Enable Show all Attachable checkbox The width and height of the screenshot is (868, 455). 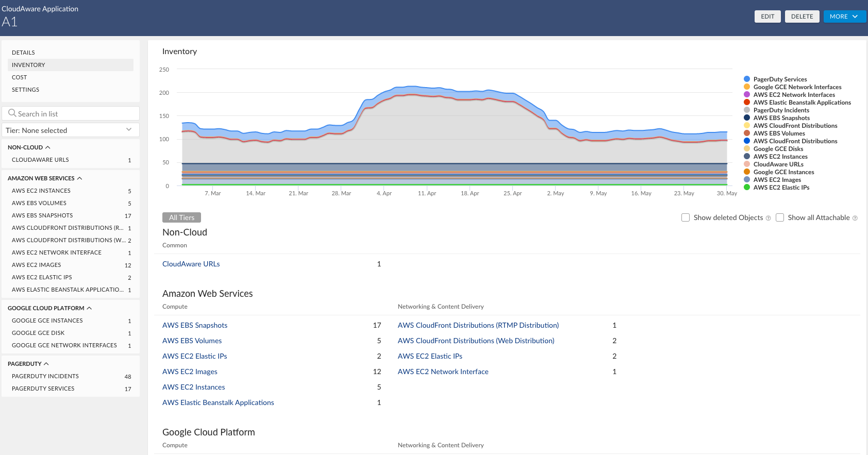[x=780, y=217]
